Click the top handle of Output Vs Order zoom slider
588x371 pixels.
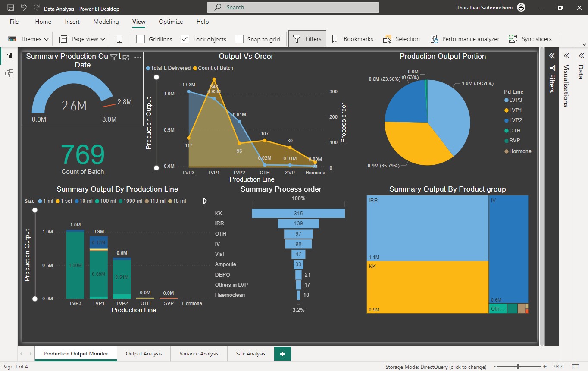click(x=156, y=77)
